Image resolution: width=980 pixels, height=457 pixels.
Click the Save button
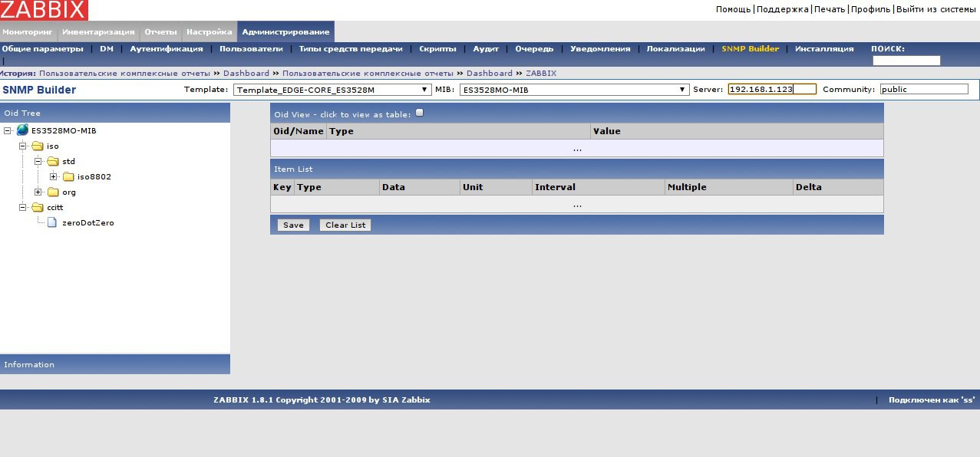pyautogui.click(x=293, y=225)
